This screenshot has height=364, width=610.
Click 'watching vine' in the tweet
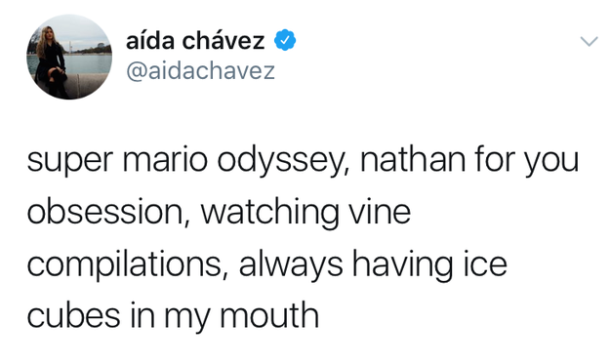[x=305, y=212]
